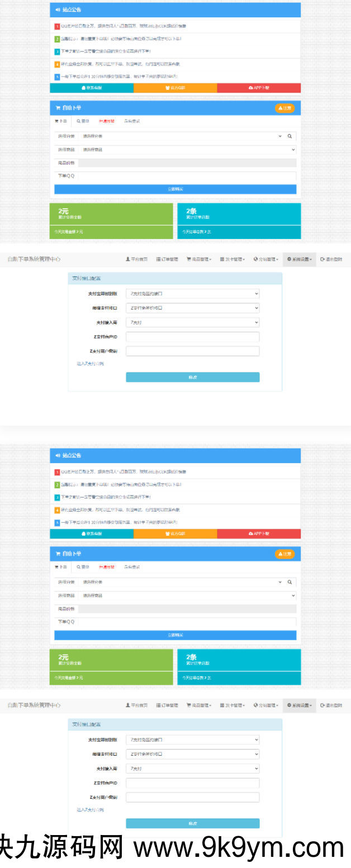Click the search magnifier beside the lower 选择分类 dropdown
Screen dimensions: 351x868
[290, 582]
